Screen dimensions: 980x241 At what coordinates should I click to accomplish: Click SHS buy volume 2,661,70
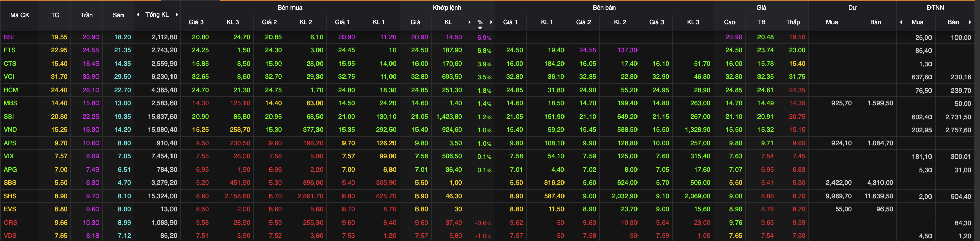pyautogui.click(x=310, y=196)
